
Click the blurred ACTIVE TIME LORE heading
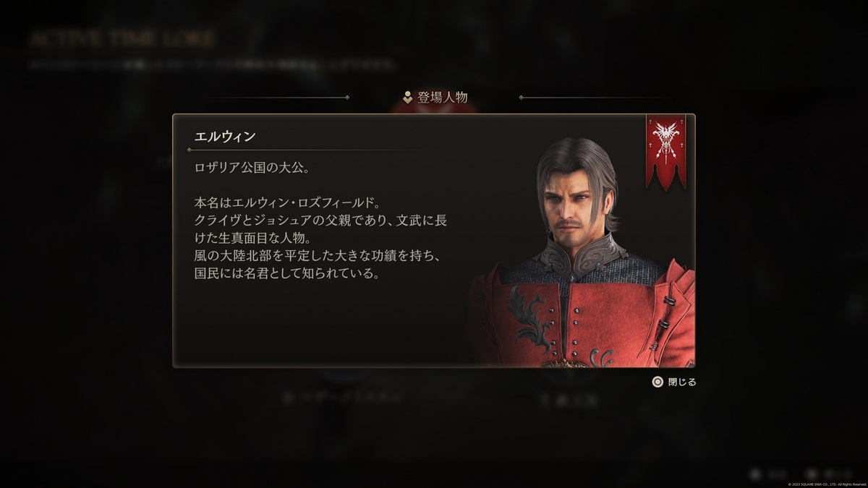coord(122,38)
